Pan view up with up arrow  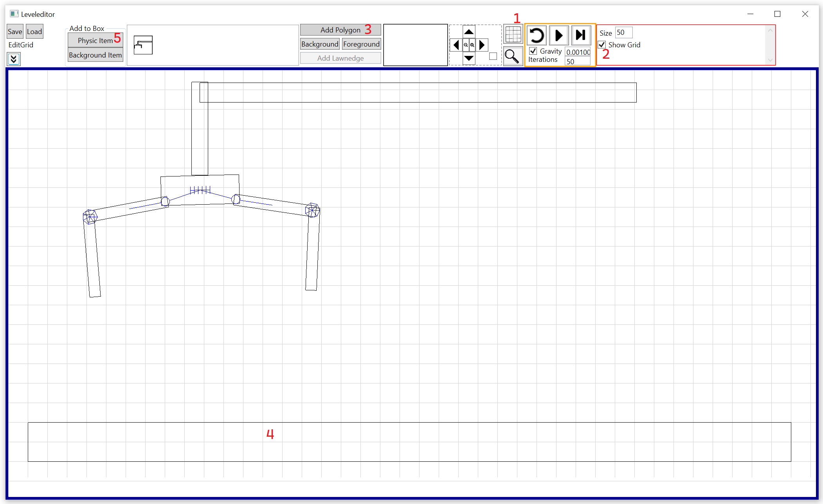click(x=469, y=32)
